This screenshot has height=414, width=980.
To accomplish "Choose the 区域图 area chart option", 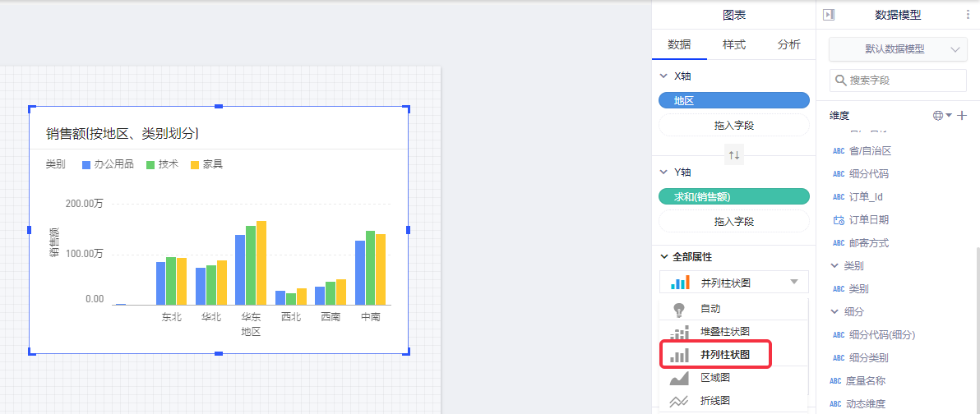I will 714,378.
